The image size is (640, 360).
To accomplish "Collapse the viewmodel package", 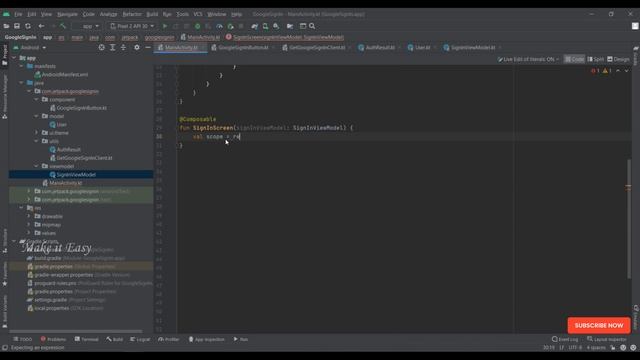I will [37, 166].
